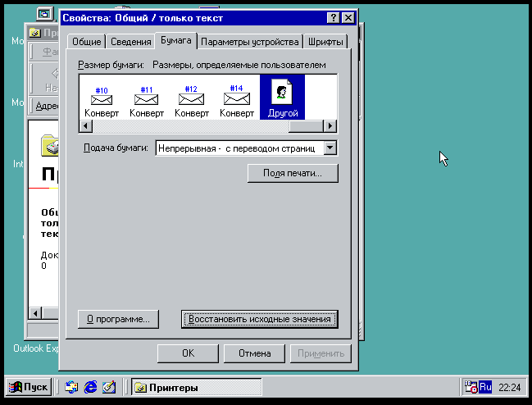This screenshot has height=405, width=532.
Task: Switch to the Сведения tab
Action: 130,42
